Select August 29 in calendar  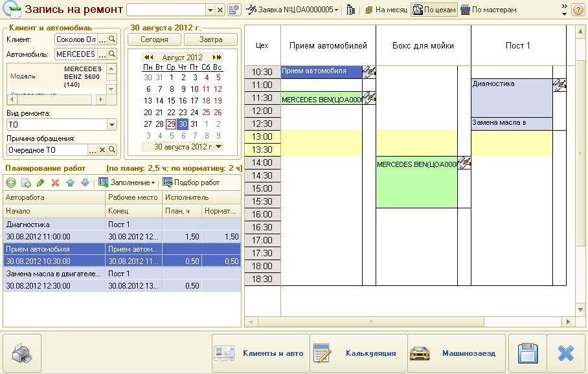(x=171, y=124)
